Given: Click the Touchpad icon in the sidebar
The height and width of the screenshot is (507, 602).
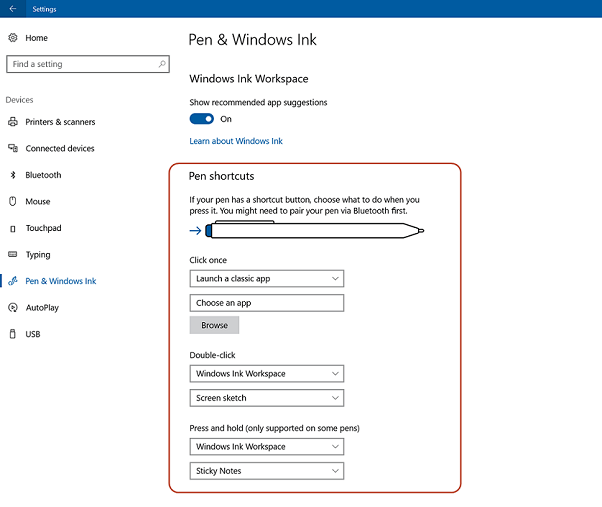Looking at the screenshot, I should click(x=13, y=229).
